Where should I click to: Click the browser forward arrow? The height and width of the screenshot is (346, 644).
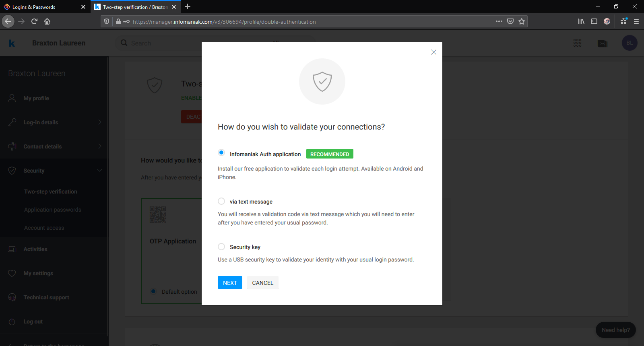(x=21, y=21)
